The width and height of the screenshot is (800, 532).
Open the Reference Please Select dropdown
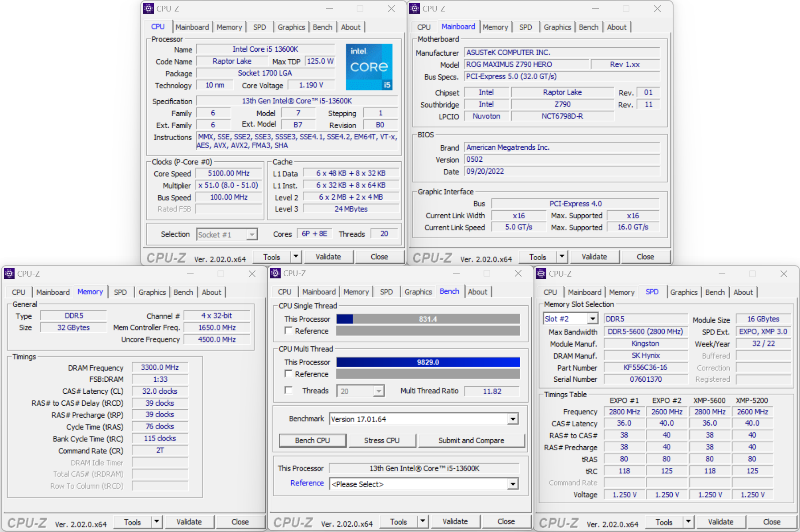pyautogui.click(x=513, y=484)
